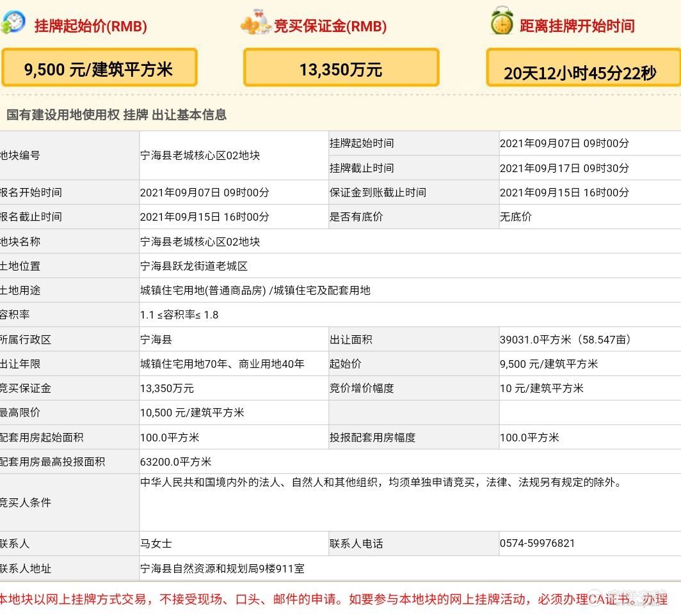Click the 挂牌起始价(RMB) heading
The height and width of the screenshot is (616, 681).
click(91, 26)
